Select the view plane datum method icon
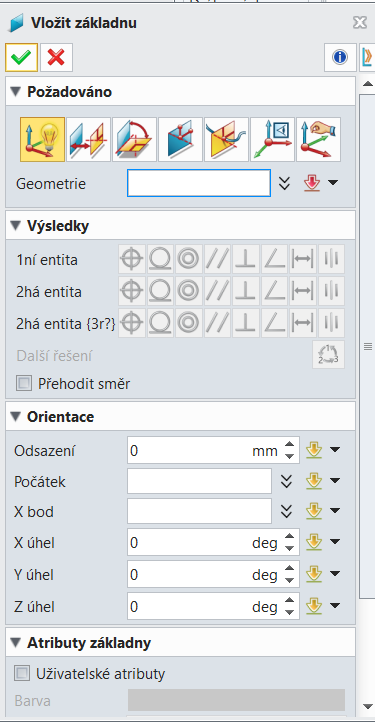Viewport: 375px width, 722px height. point(273,140)
